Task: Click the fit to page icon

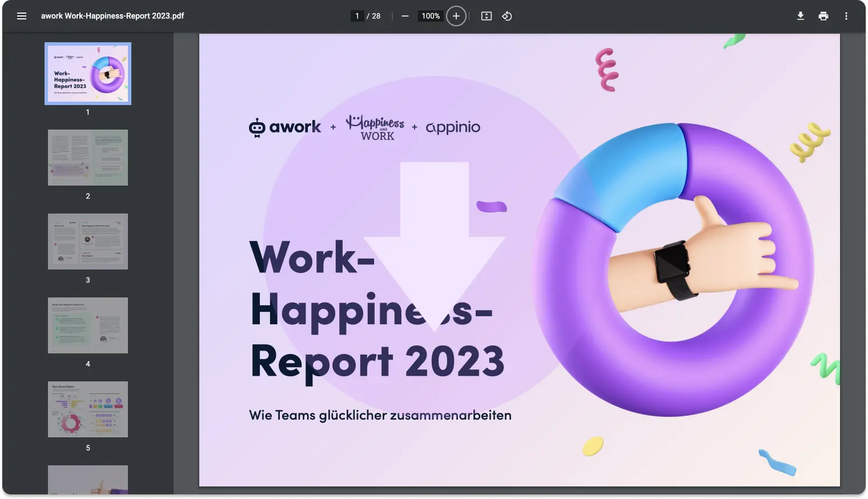Action: 487,16
